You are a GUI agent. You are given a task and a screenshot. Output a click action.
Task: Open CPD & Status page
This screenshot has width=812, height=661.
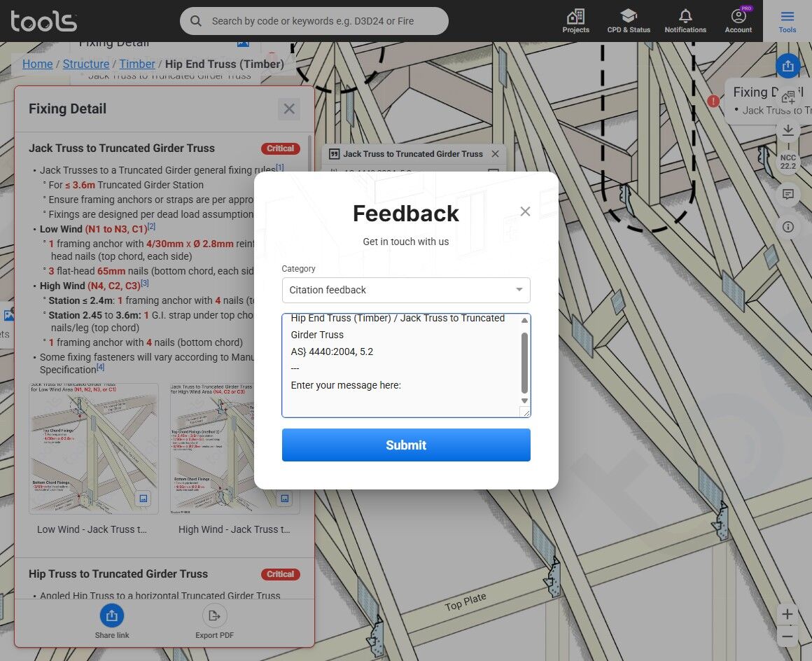[628, 21]
